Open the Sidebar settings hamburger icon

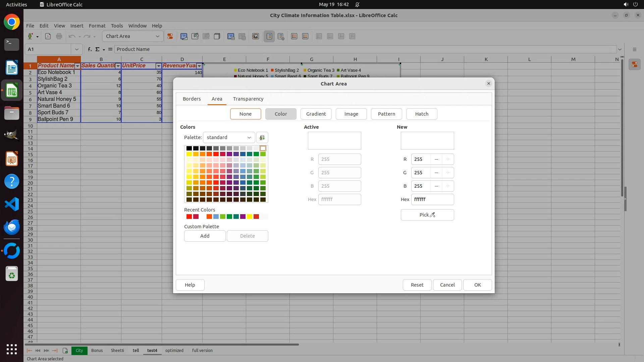coord(634,49)
